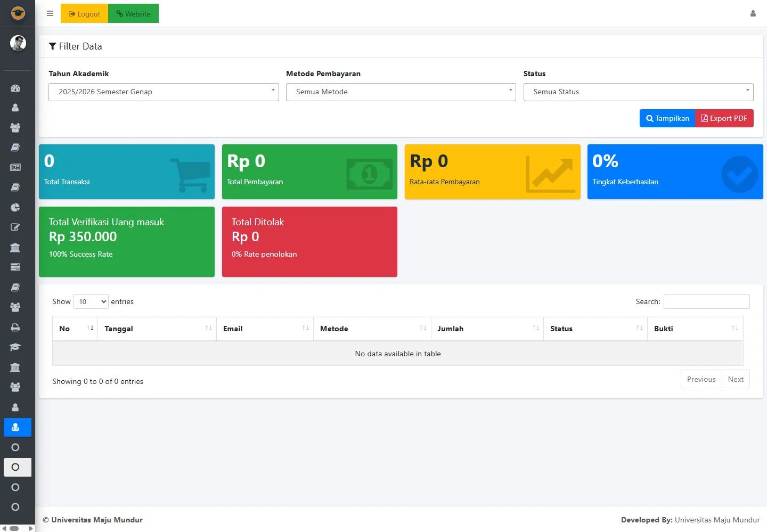Select the pencil edit icon in sidebar
Viewport: 767px width, 532px height.
coord(15,227)
